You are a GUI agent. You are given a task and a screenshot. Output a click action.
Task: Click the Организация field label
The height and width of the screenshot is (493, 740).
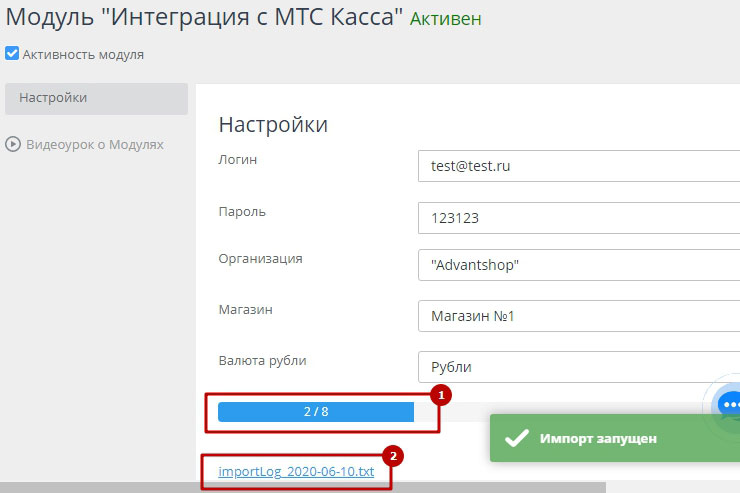coord(260,259)
